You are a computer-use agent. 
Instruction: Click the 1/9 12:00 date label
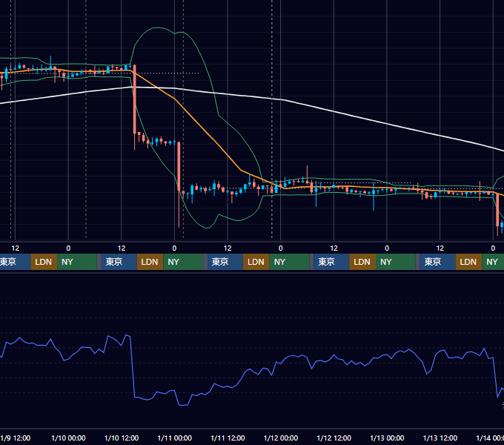click(x=16, y=438)
